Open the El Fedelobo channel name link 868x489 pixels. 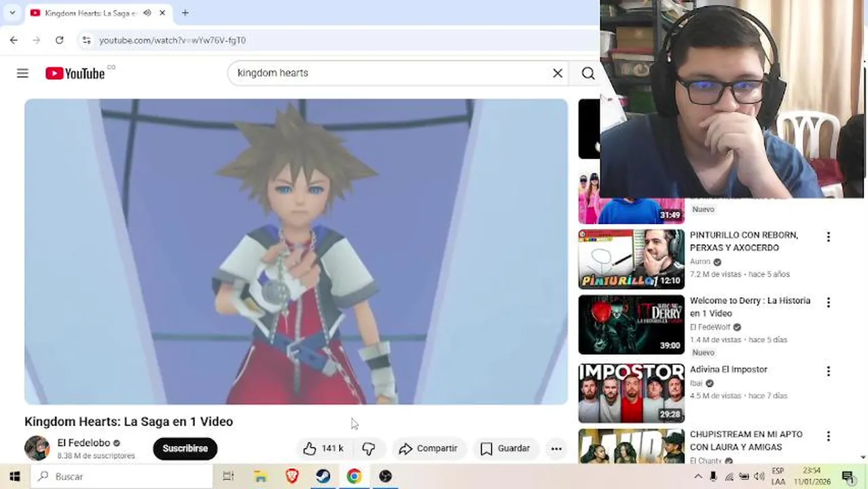pyautogui.click(x=84, y=443)
